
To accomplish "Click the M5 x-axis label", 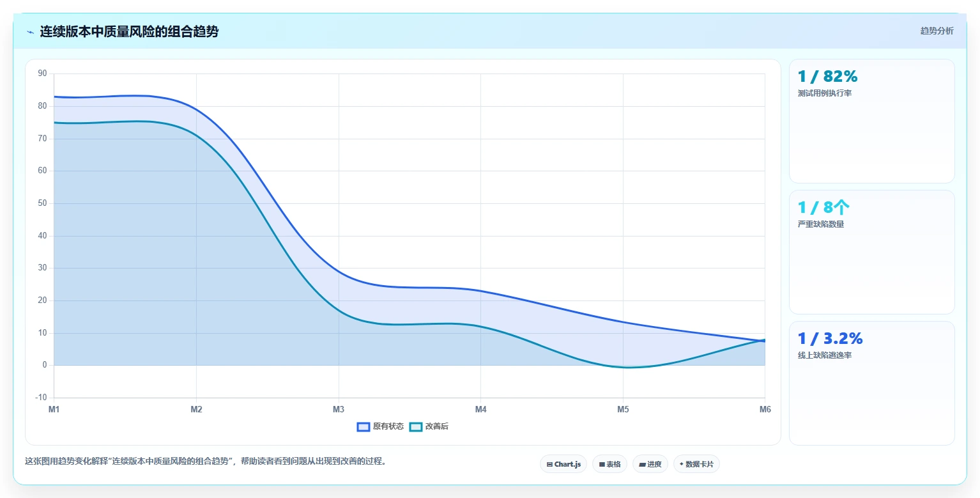I will click(623, 409).
